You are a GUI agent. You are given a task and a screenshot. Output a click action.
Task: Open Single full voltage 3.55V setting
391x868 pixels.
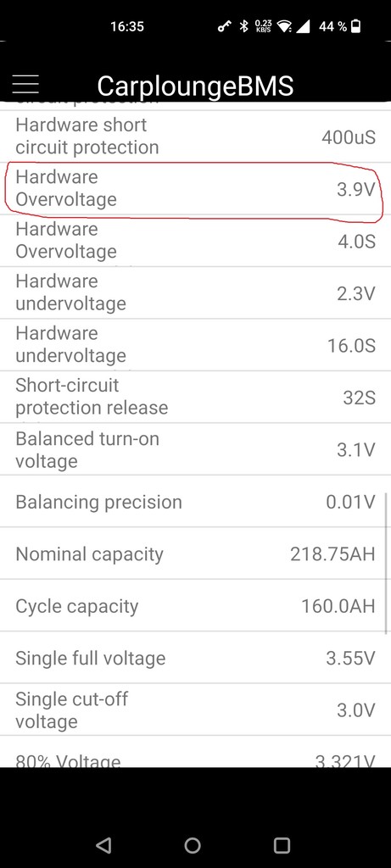click(x=195, y=658)
